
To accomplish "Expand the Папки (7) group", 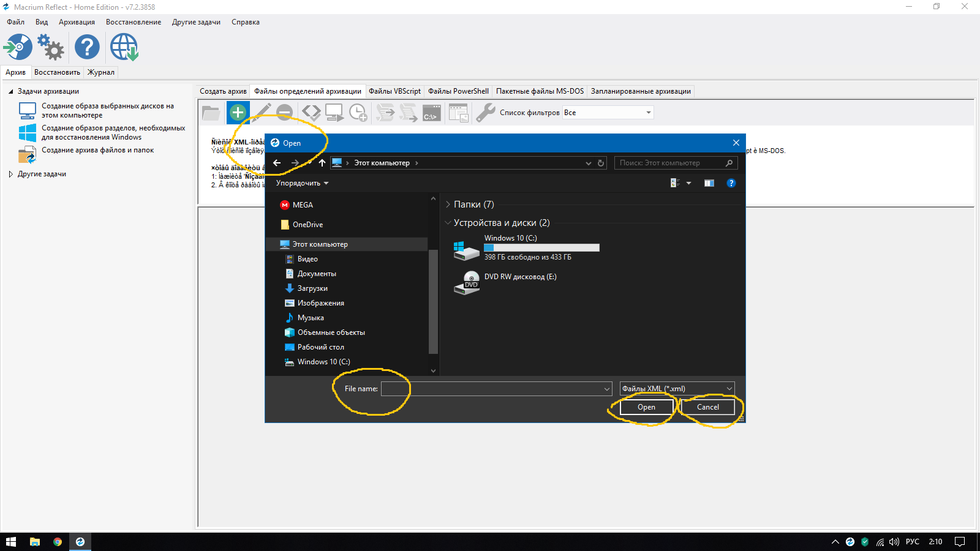I will [448, 204].
